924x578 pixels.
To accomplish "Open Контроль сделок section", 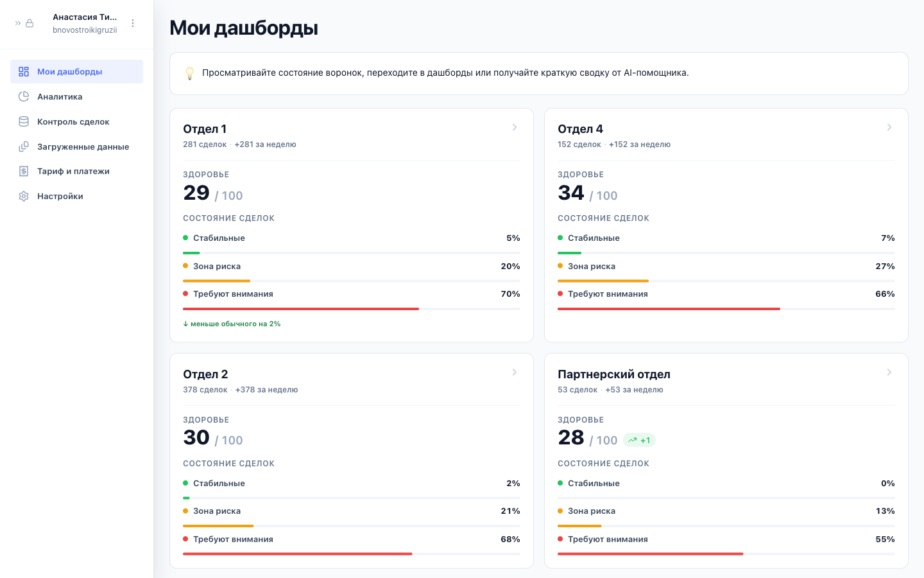I will [76, 121].
